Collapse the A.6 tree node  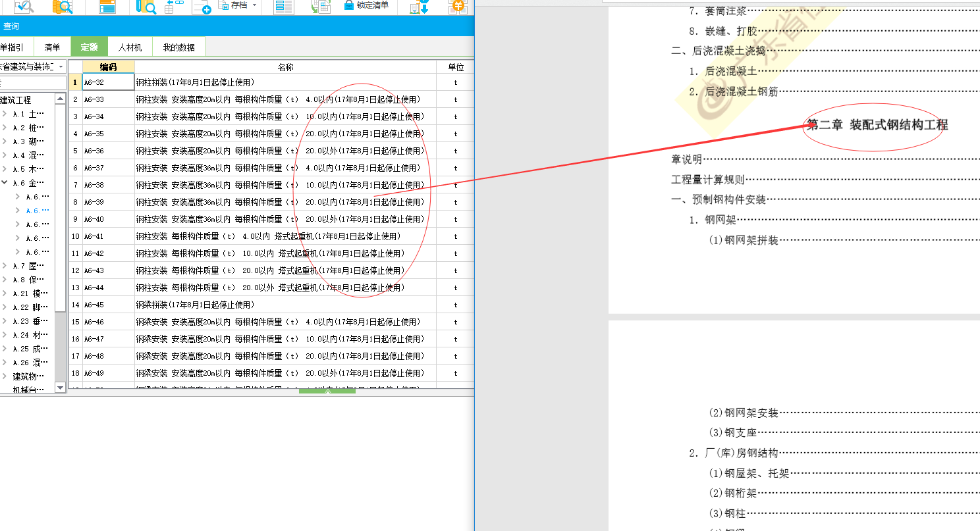(x=5, y=183)
